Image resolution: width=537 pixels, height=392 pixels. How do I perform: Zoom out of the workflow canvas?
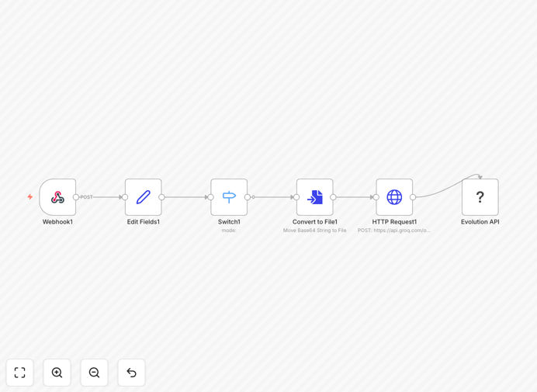(x=94, y=373)
